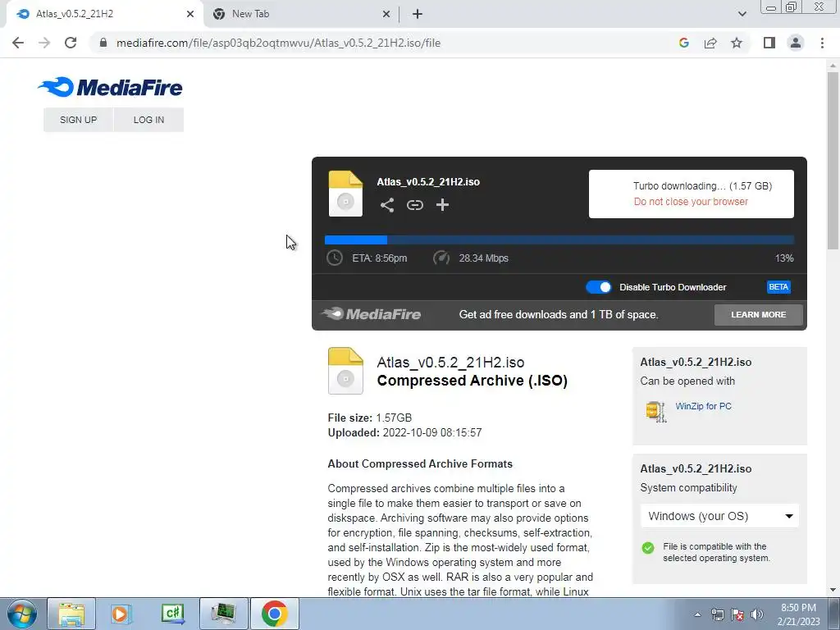This screenshot has height=630, width=840.
Task: Show hidden tray icons arrow
Action: (x=697, y=614)
